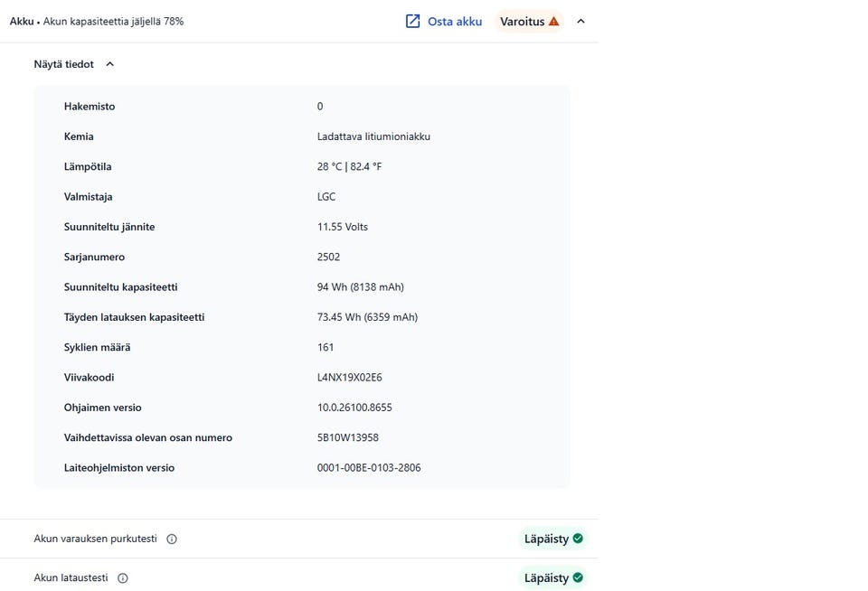Click green checkmark icon in lataustesti row
The width and height of the screenshot is (868, 591).
(x=578, y=577)
